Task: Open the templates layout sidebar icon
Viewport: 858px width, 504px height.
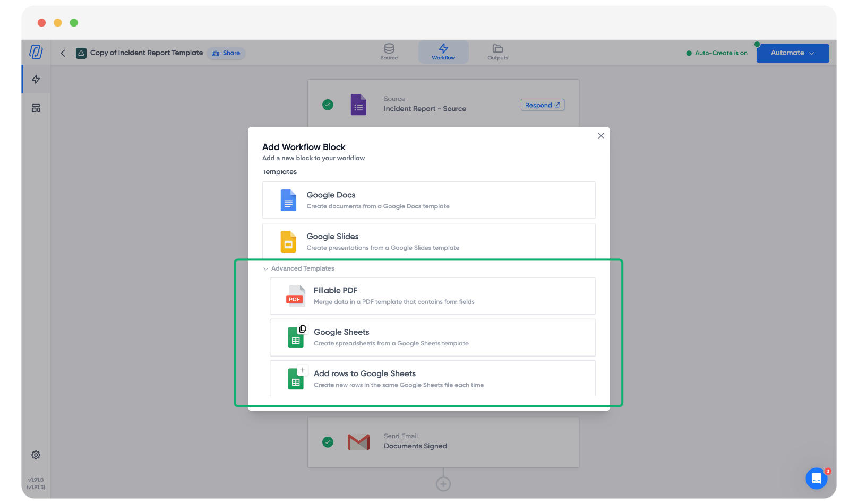Action: [36, 108]
